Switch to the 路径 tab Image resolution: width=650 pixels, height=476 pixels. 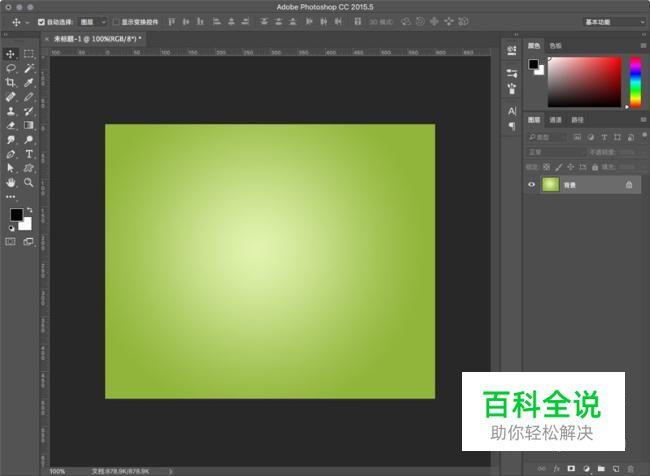pos(577,120)
